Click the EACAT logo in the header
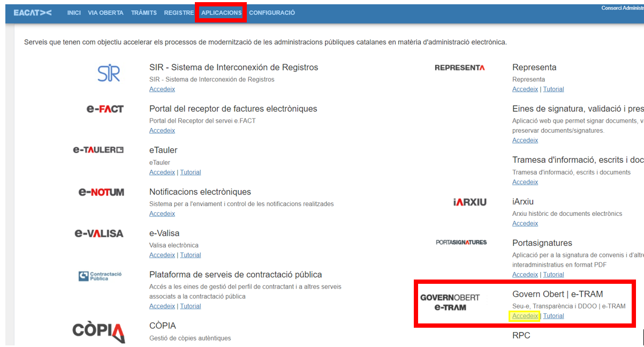 tap(33, 13)
